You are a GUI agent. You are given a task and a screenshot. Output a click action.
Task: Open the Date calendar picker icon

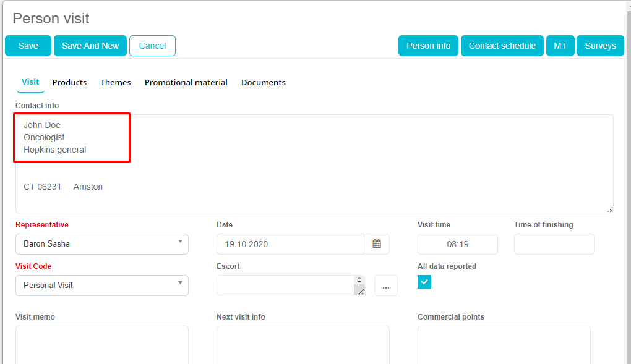pos(377,244)
